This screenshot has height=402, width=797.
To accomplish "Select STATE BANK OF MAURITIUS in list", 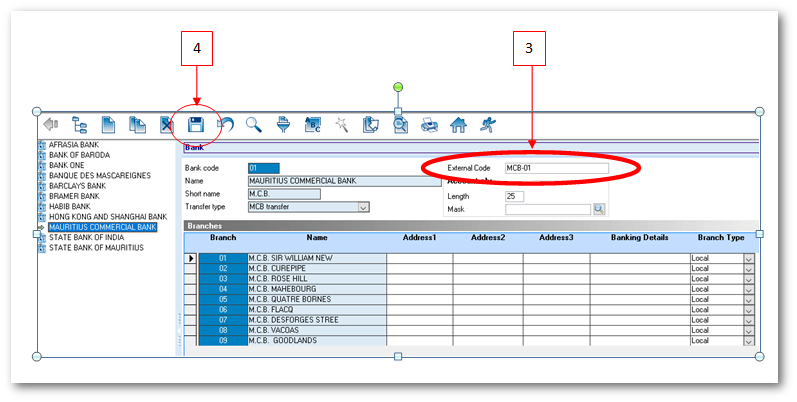I will (82, 248).
